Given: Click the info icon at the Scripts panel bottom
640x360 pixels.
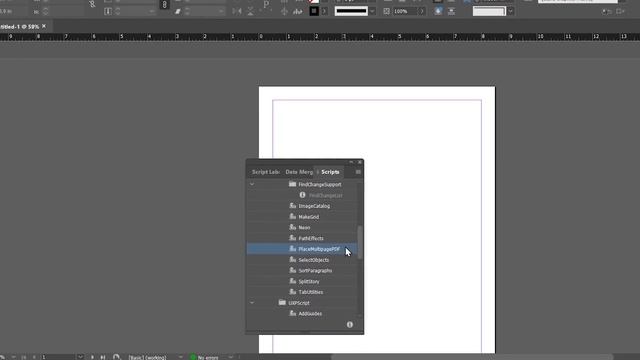Looking at the screenshot, I should 350,324.
